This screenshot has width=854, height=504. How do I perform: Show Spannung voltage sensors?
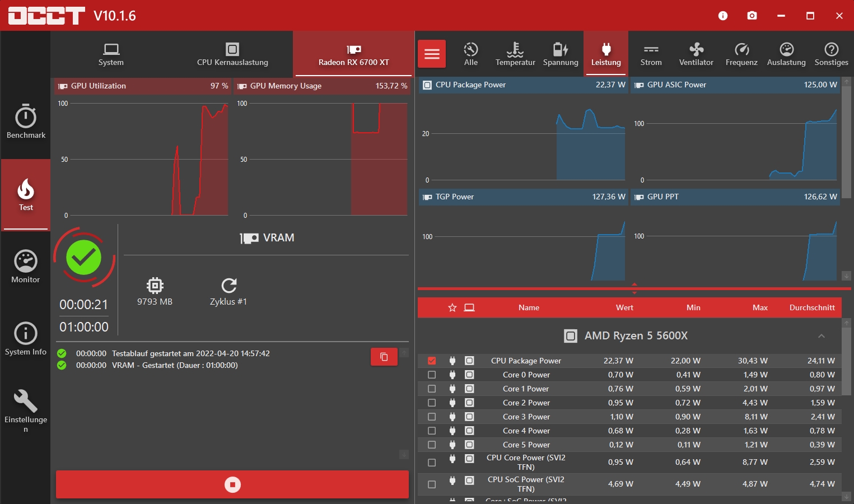[561, 54]
